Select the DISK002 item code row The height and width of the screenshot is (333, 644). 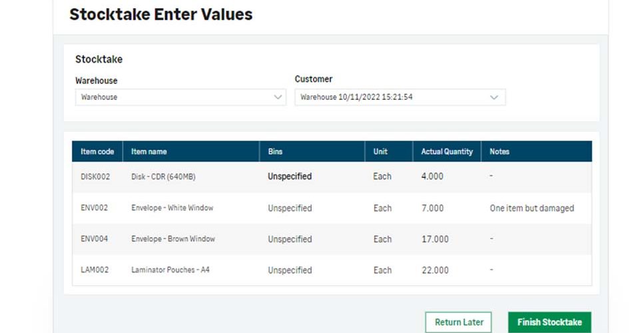coord(332,177)
